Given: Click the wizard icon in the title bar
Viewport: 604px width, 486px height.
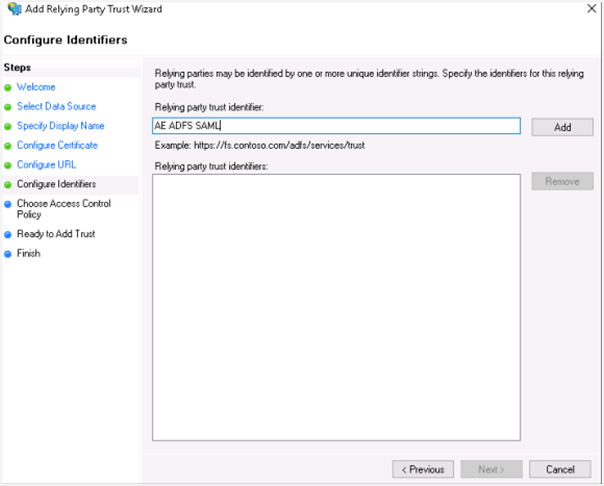Looking at the screenshot, I should [x=12, y=9].
